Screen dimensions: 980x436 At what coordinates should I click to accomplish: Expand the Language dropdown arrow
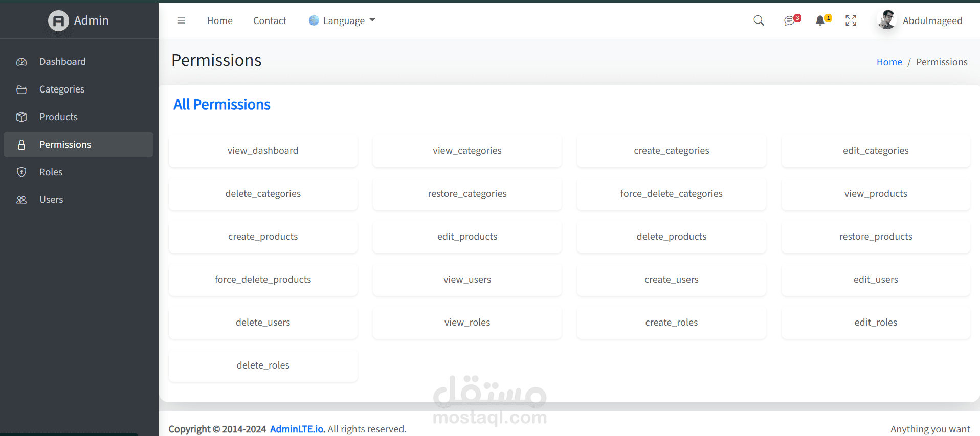[x=372, y=20]
